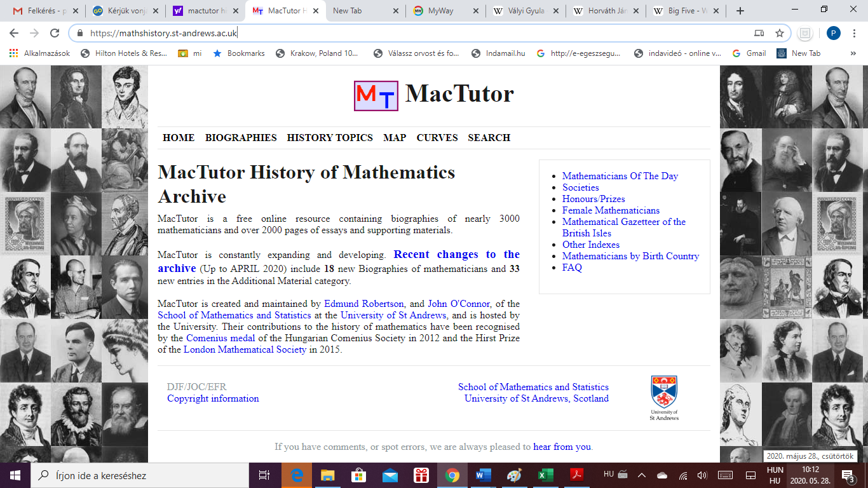Open the Other Indexes link
Viewport: 868px width, 488px height.
pos(591,245)
